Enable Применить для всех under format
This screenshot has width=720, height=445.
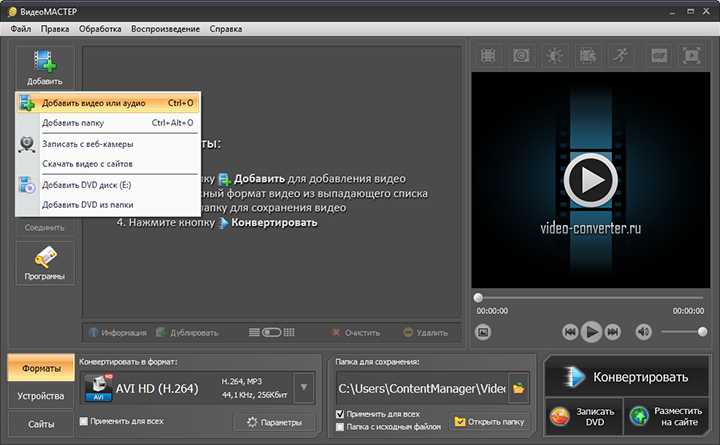click(x=84, y=421)
